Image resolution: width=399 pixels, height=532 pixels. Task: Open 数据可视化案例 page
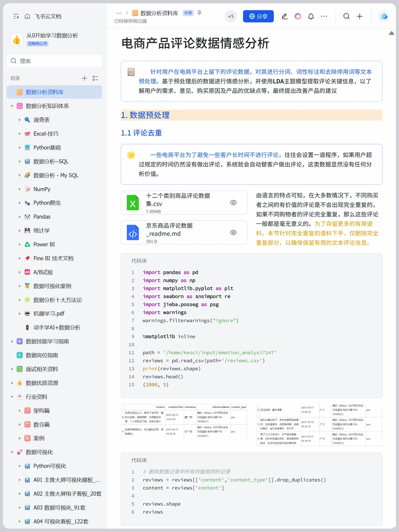[x=52, y=286]
